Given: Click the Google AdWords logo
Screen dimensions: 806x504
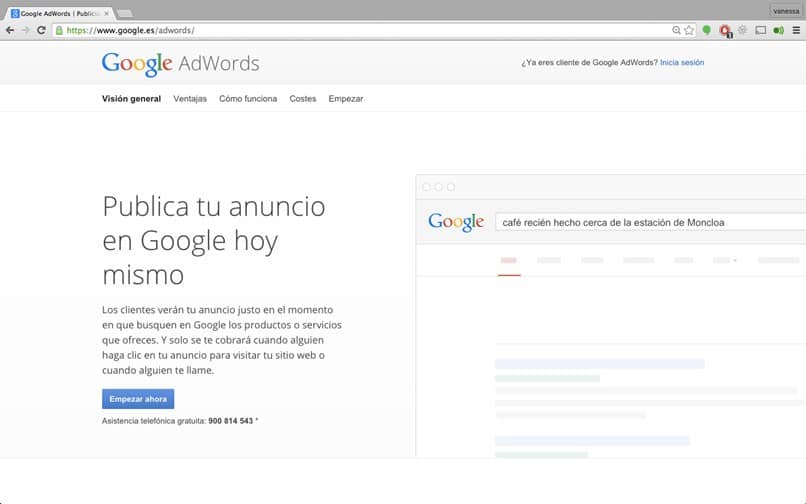Looking at the screenshot, I should 180,64.
